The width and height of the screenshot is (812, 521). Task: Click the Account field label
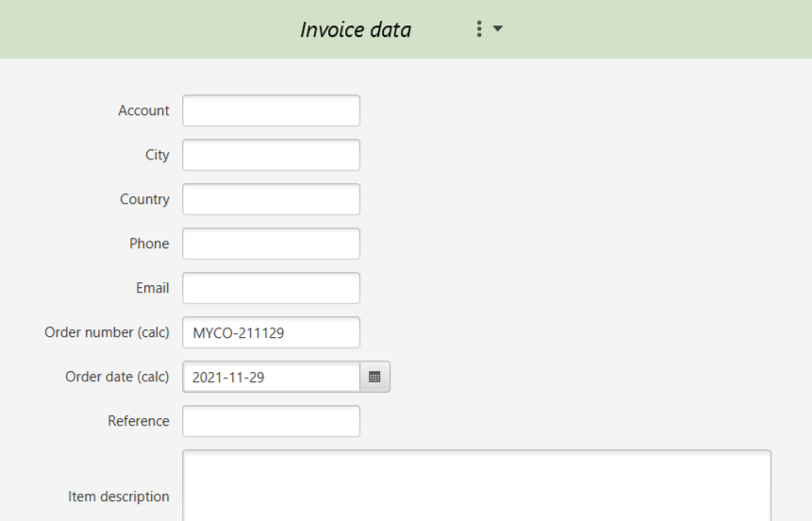click(x=143, y=110)
